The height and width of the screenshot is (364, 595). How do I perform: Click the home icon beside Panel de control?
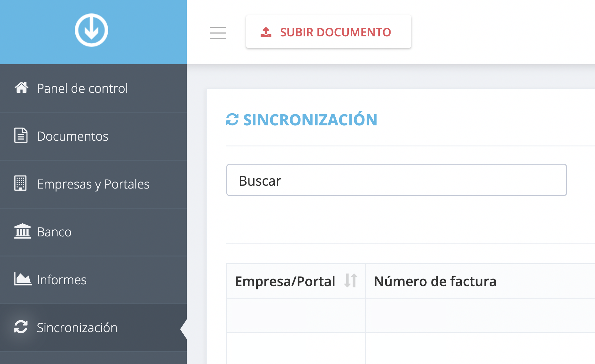tap(21, 88)
